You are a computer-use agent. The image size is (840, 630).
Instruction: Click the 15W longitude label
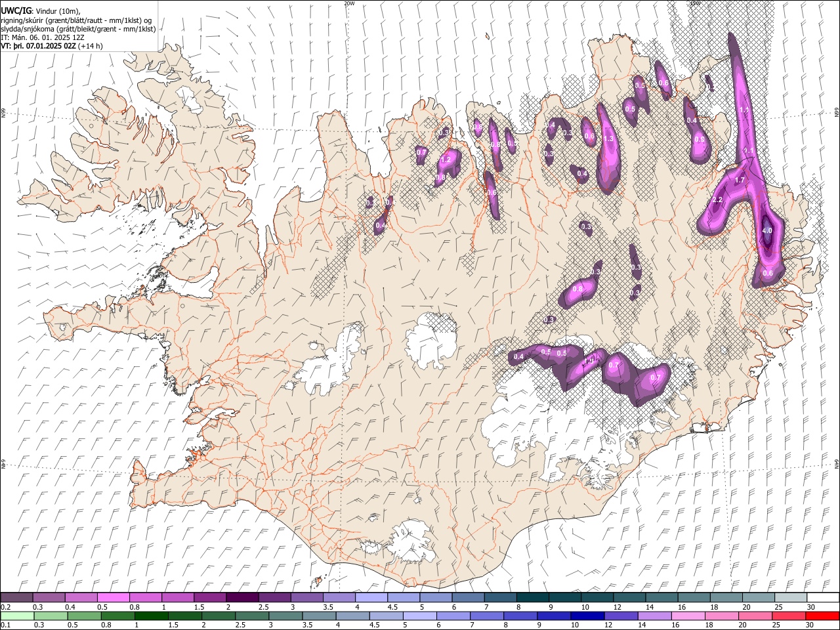[x=695, y=3]
